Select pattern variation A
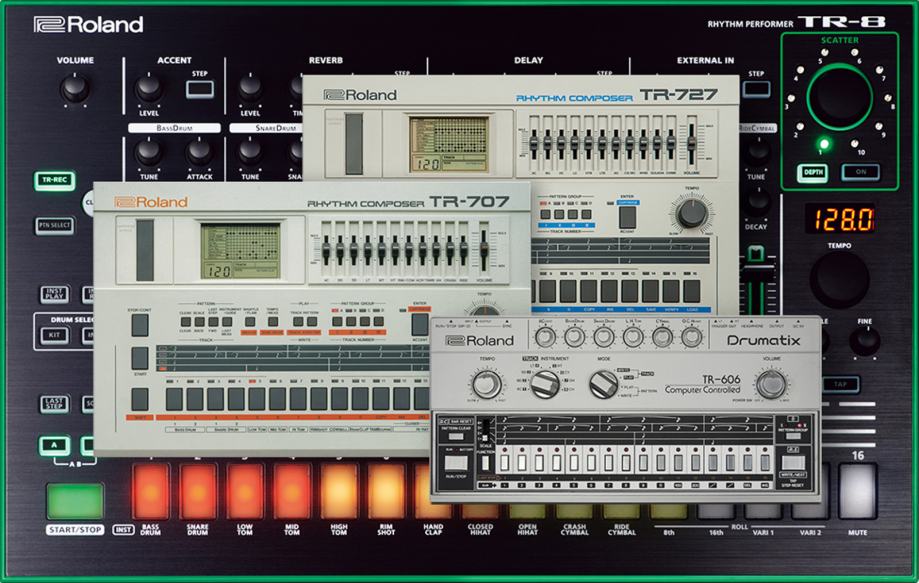Screen dimensions: 919x583 point(53,444)
